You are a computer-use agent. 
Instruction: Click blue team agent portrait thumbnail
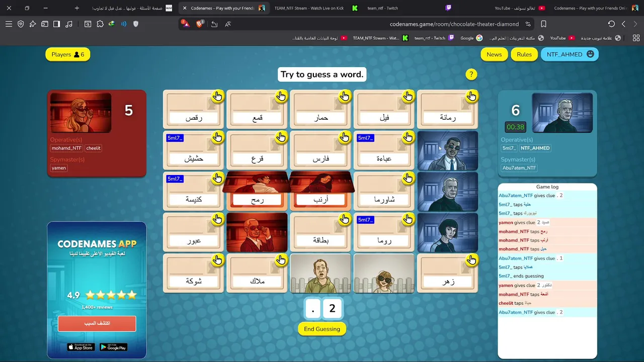coord(562,113)
